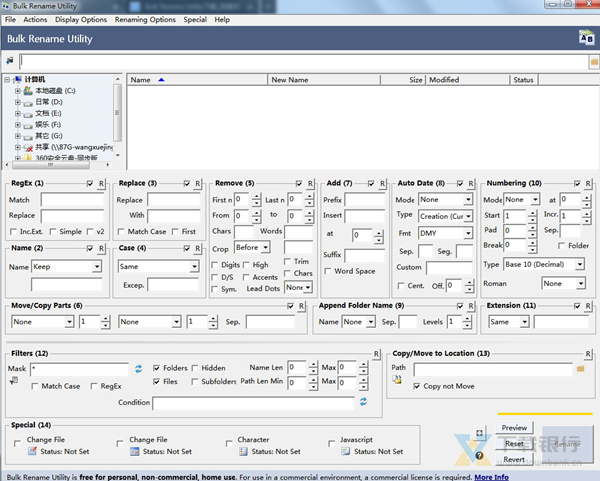Click the folder navigation icon left of the path bar
The image size is (600, 481).
(x=10, y=61)
